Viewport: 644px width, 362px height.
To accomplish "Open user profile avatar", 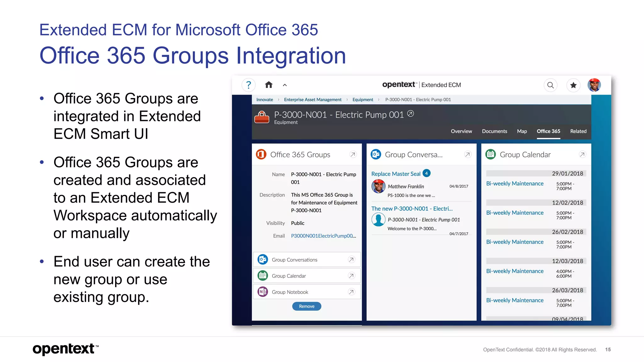I will point(594,85).
